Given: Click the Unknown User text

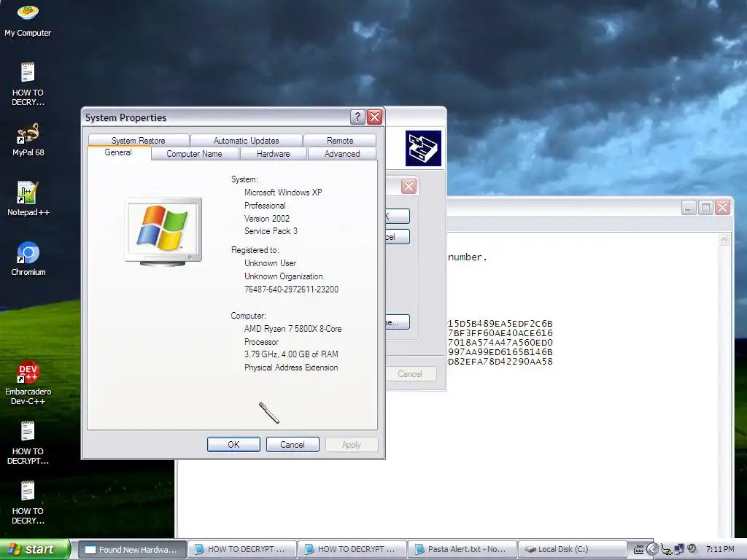Looking at the screenshot, I should (x=270, y=262).
